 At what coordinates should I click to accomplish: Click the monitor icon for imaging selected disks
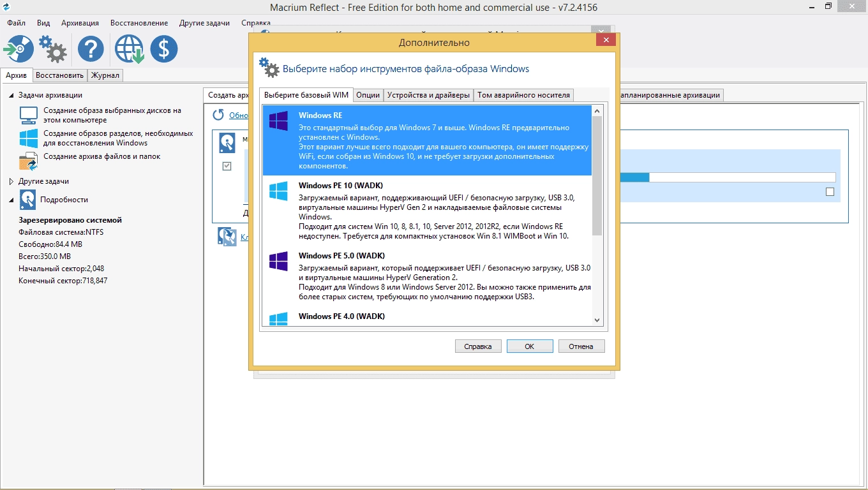[29, 115]
